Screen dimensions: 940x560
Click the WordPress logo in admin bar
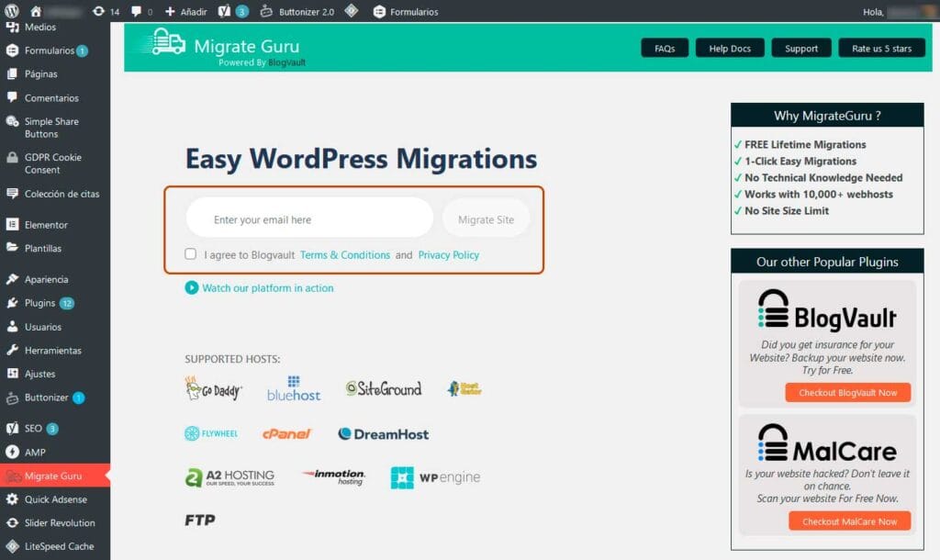click(x=12, y=12)
